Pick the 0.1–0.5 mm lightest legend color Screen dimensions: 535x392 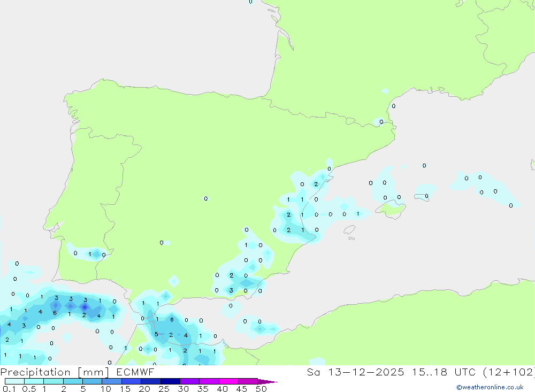tap(14, 381)
